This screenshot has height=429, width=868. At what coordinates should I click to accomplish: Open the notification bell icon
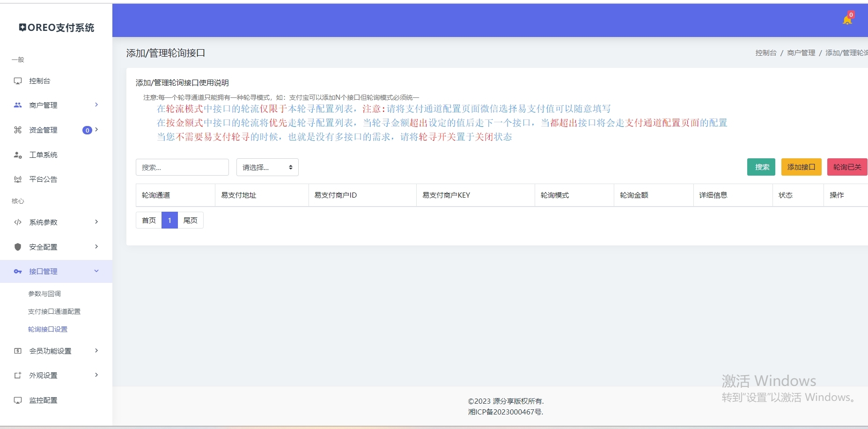pyautogui.click(x=847, y=19)
